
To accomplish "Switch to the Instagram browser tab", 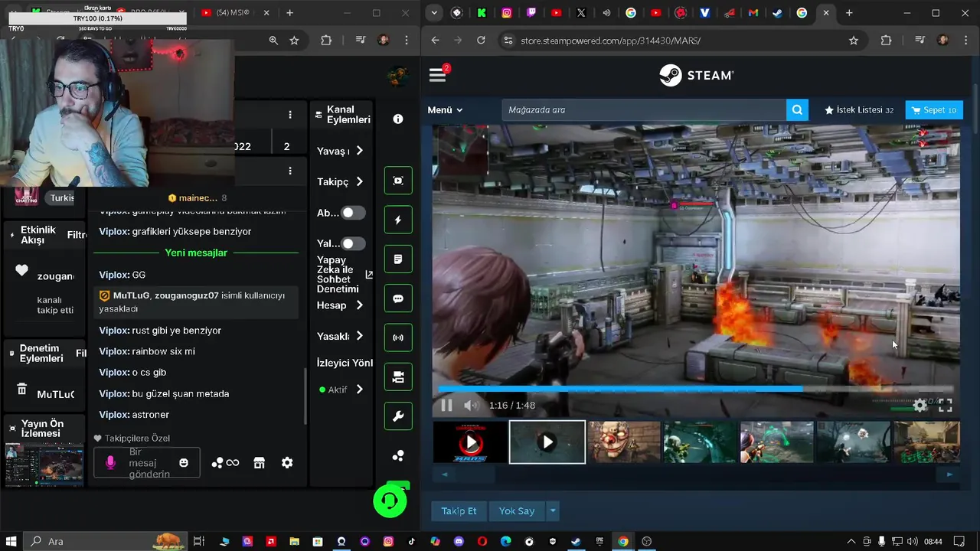I will click(507, 13).
